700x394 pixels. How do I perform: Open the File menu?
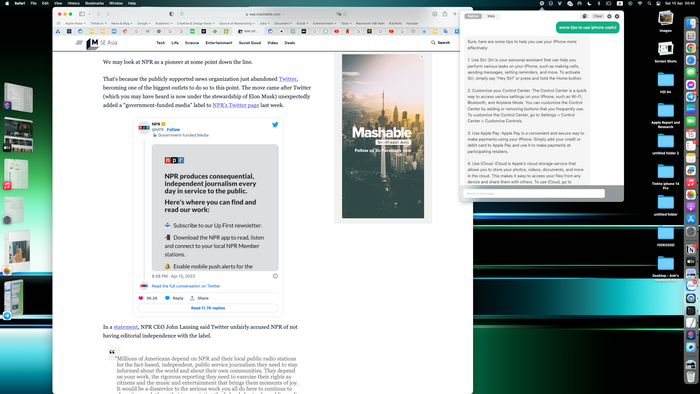click(33, 3)
